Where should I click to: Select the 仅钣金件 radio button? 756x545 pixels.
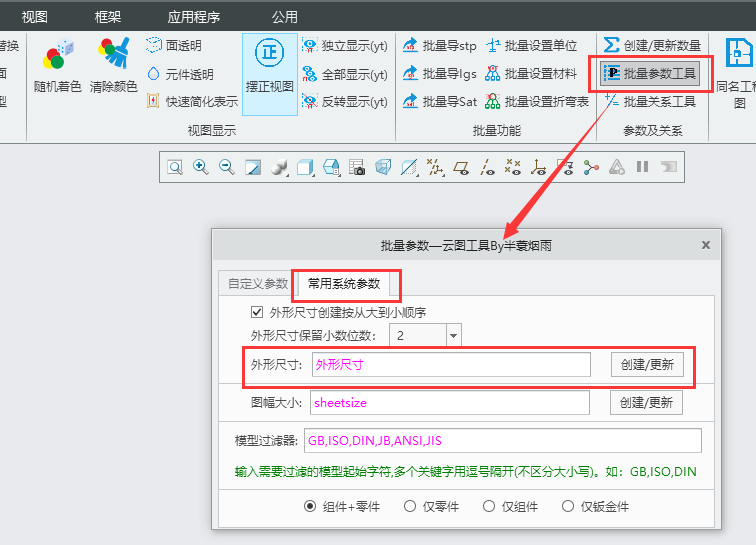tap(568, 506)
